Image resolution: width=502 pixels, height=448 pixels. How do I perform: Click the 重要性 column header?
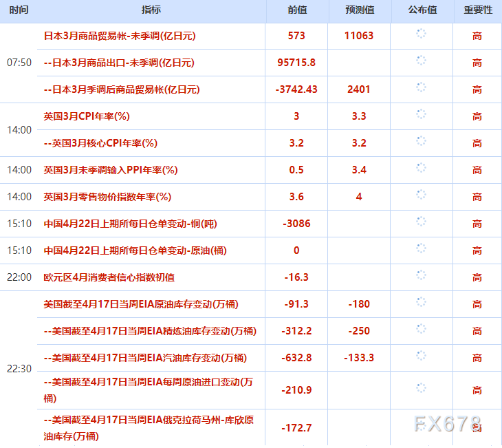click(477, 10)
